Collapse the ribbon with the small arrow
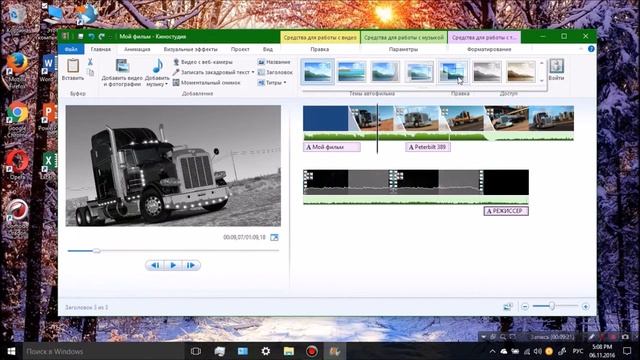This screenshot has height=360, width=640. tap(581, 49)
